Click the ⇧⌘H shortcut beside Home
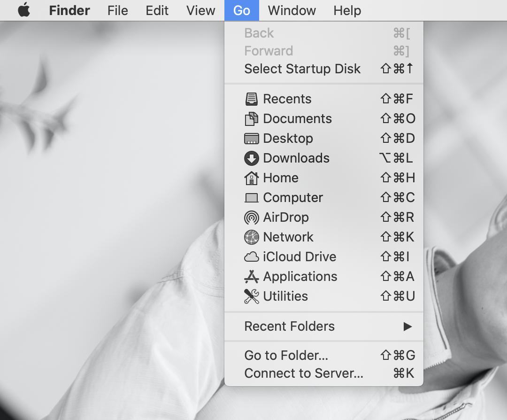507x420 pixels. point(398,178)
